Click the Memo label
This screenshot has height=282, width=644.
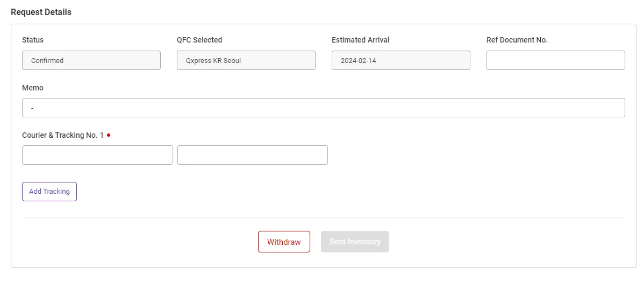[33, 87]
